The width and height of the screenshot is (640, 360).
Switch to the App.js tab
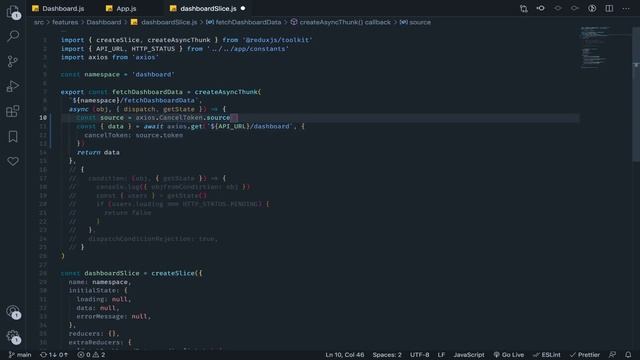pos(121,8)
